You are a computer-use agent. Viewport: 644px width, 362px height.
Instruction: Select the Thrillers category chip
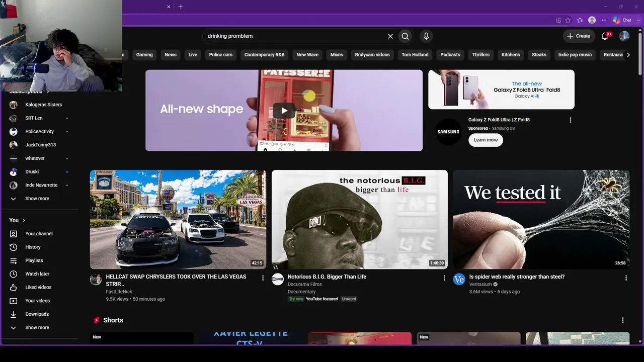click(x=481, y=55)
